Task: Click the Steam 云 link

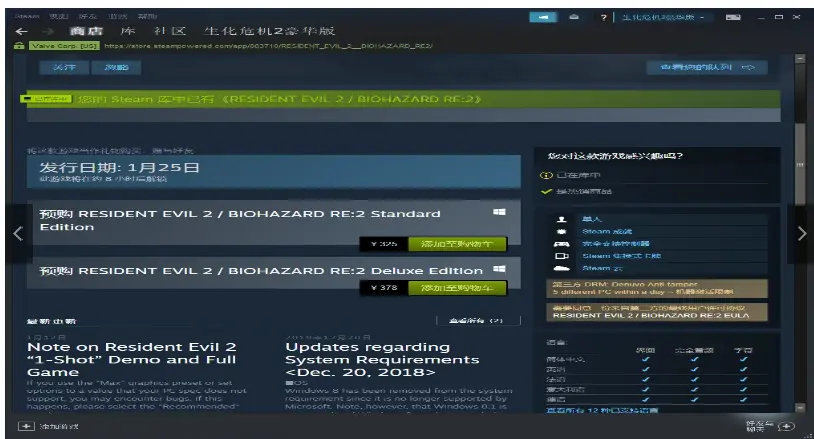Action: tap(602, 268)
